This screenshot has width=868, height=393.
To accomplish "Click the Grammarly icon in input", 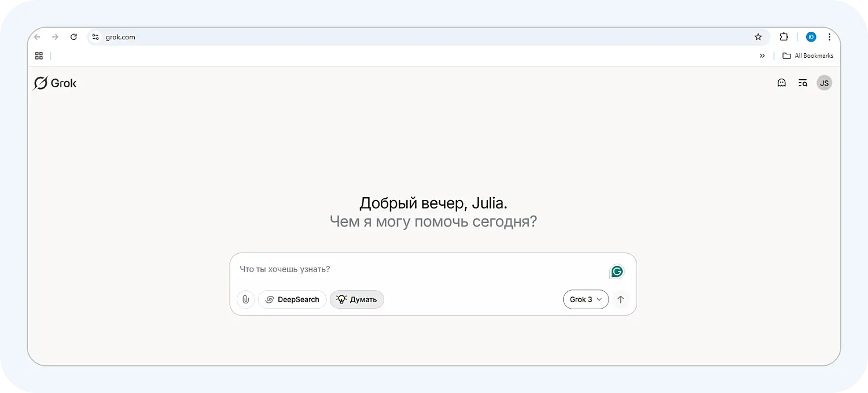I will click(617, 272).
